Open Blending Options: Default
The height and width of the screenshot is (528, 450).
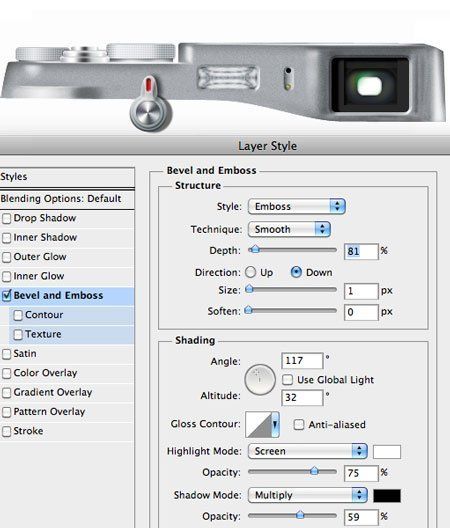pyautogui.click(x=67, y=199)
